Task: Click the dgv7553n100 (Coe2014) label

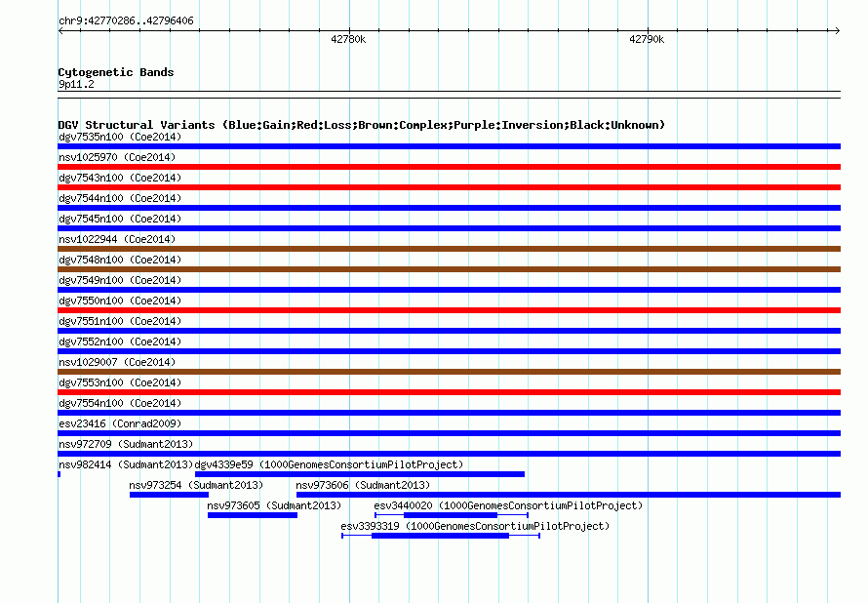Action: [120, 382]
